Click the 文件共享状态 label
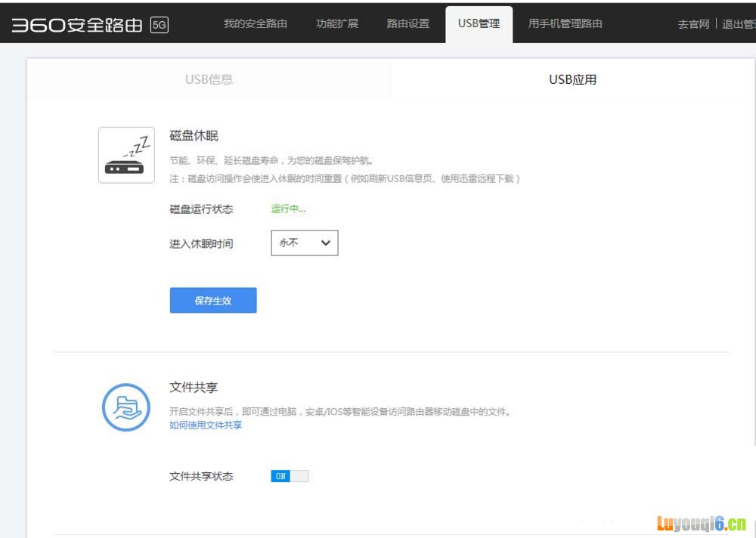This screenshot has height=538, width=756. click(202, 476)
